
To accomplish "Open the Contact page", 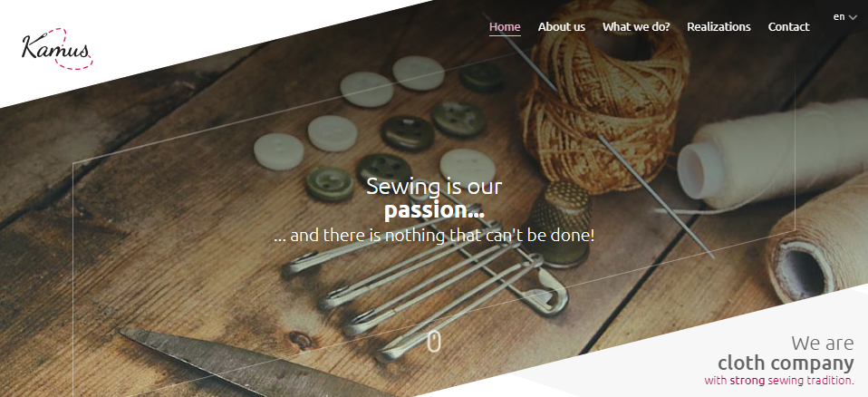I will (788, 26).
